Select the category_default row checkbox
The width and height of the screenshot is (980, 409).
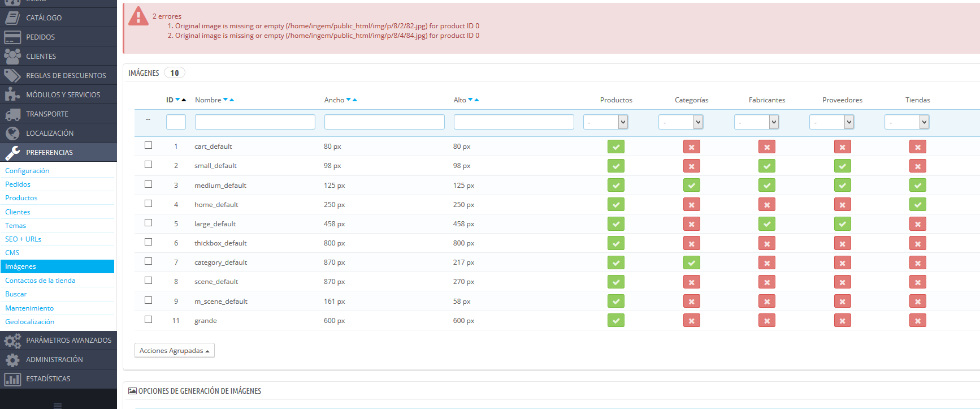[x=149, y=261]
